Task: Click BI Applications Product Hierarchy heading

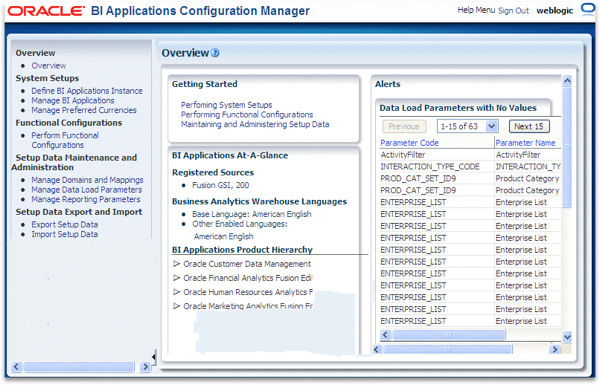Action: pos(242,250)
